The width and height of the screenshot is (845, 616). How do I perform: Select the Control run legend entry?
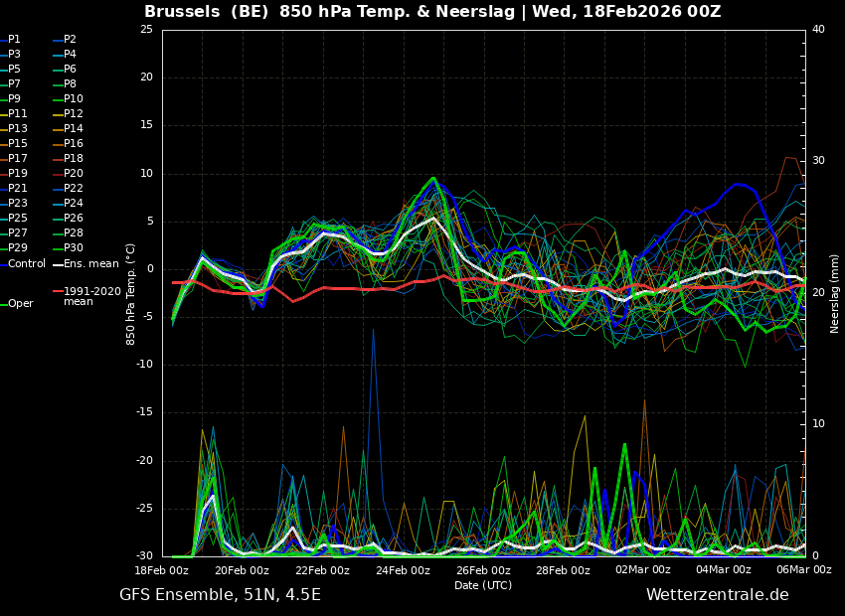coord(27,264)
